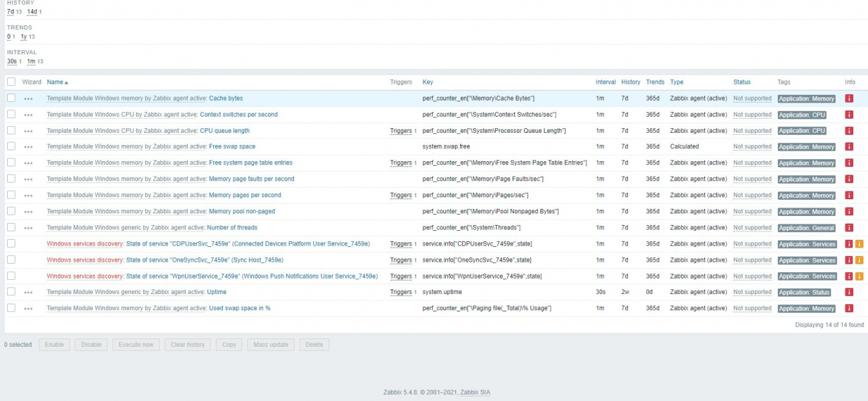Click Not supported status for Uptime
The image size is (868, 401).
[752, 292]
